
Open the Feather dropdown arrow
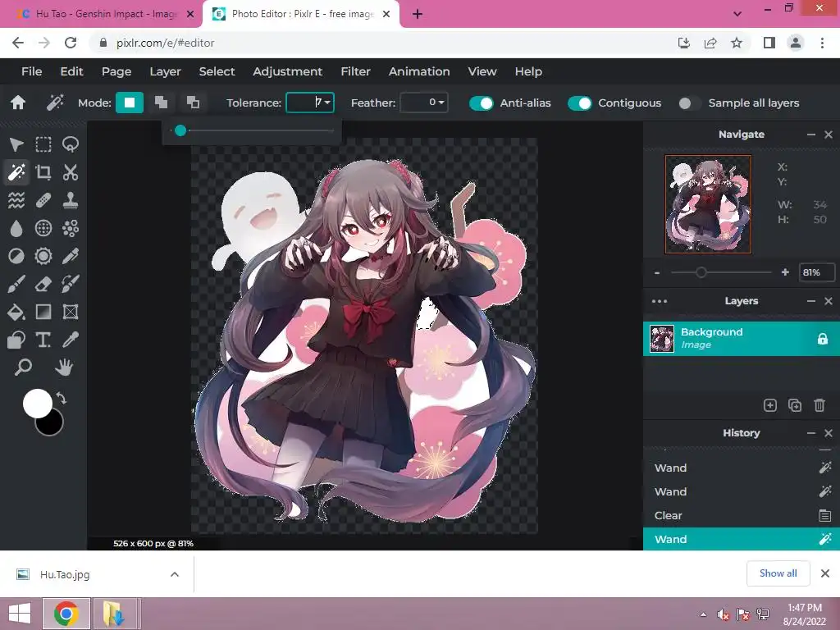tap(441, 103)
